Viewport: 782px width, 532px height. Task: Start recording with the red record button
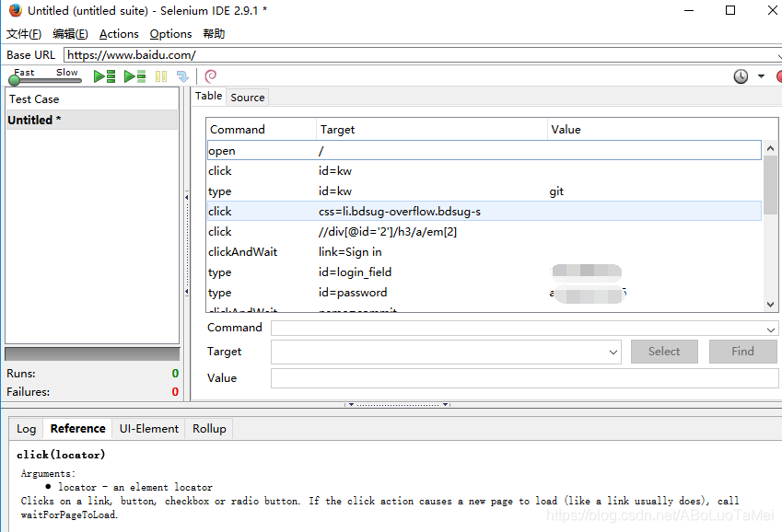(778, 76)
